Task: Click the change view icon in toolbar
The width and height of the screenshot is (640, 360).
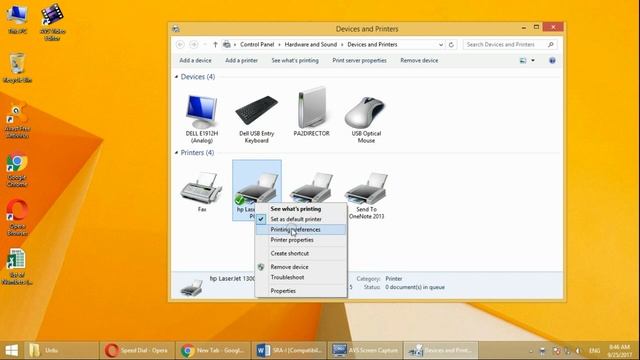Action: tap(522, 60)
